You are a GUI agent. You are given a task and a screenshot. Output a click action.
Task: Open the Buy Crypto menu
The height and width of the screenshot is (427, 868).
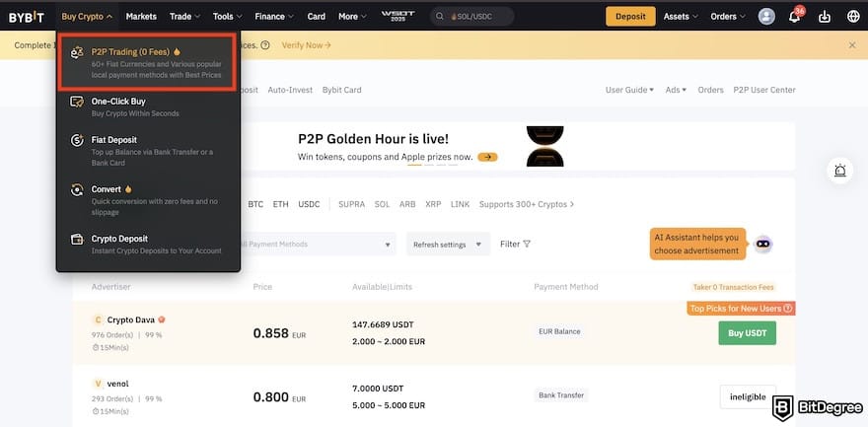coord(87,17)
